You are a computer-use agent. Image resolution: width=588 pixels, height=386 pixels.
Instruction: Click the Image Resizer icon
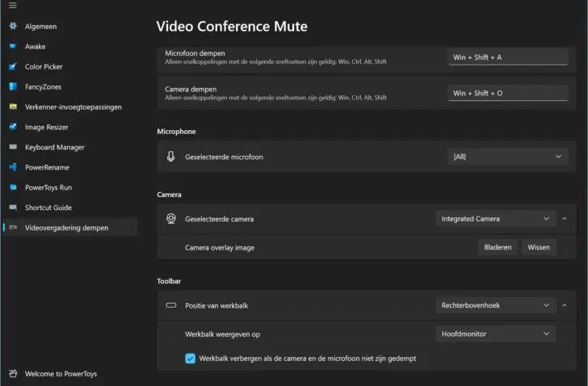(13, 127)
